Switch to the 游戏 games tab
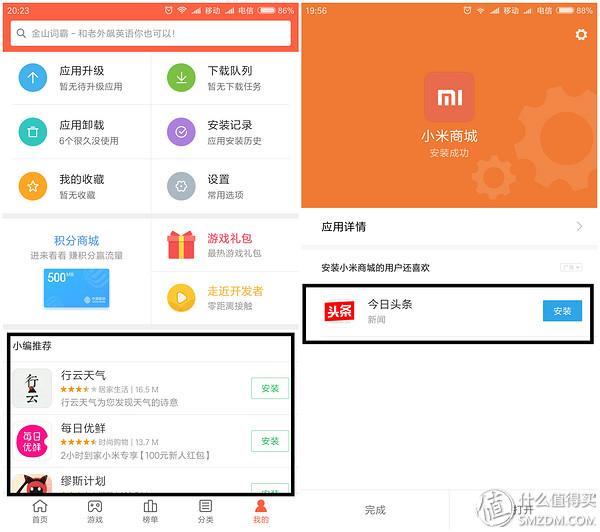Image resolution: width=600 pixels, height=532 pixels. coord(95,511)
